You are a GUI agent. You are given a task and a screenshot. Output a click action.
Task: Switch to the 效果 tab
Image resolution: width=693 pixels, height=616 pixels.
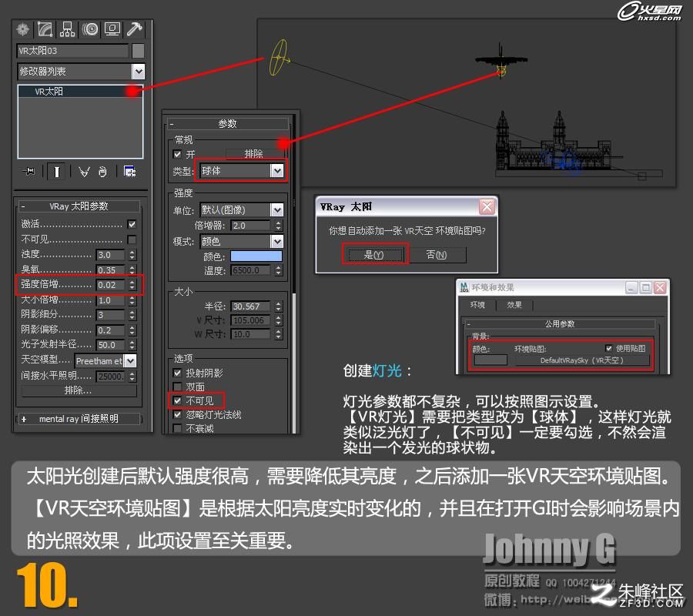coord(514,305)
